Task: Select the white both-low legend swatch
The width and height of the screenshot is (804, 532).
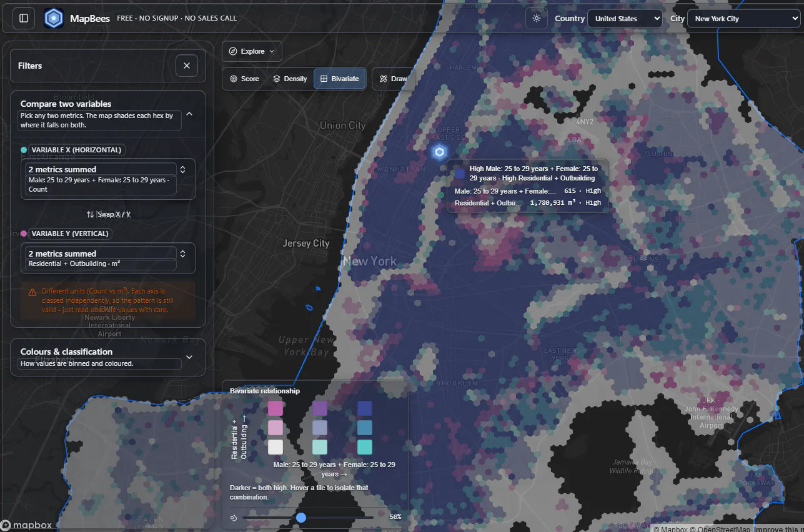Action: pyautogui.click(x=275, y=447)
